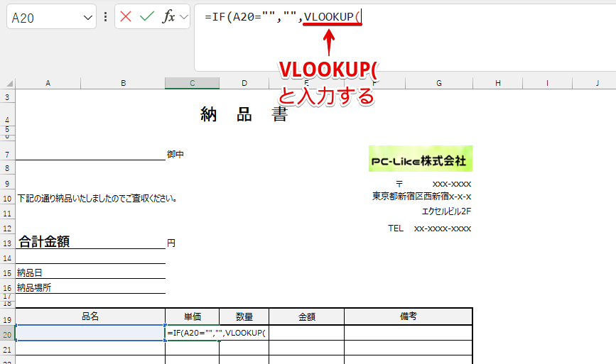Click the 納品場所 cell
Image resolution: width=616 pixels, height=364 pixels.
[34, 288]
